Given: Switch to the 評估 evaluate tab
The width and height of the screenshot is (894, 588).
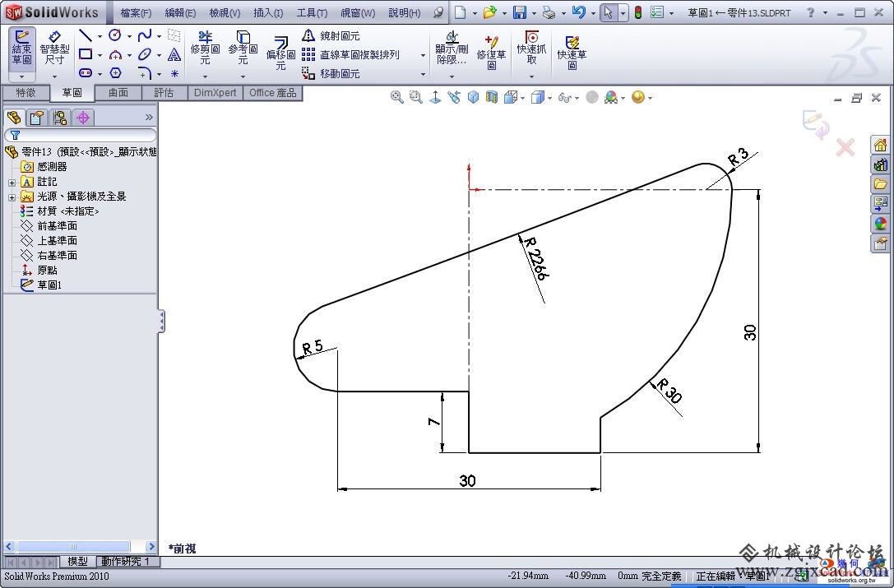Looking at the screenshot, I should pyautogui.click(x=164, y=93).
